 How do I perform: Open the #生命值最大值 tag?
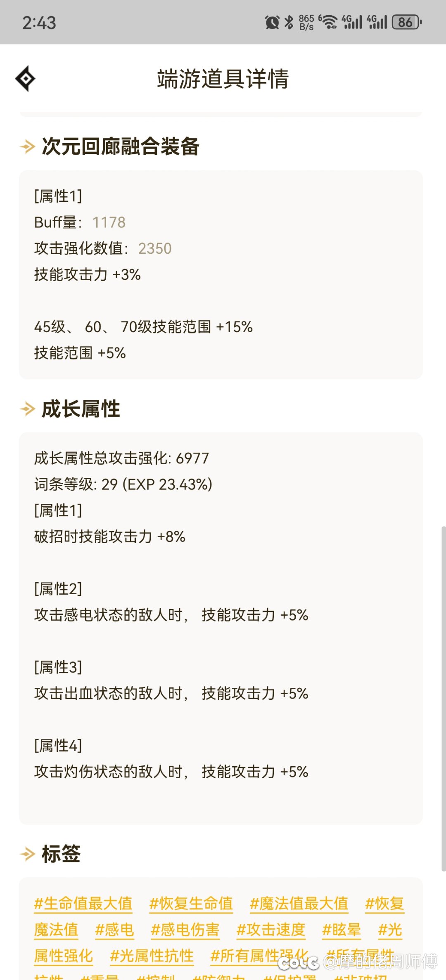tap(83, 904)
